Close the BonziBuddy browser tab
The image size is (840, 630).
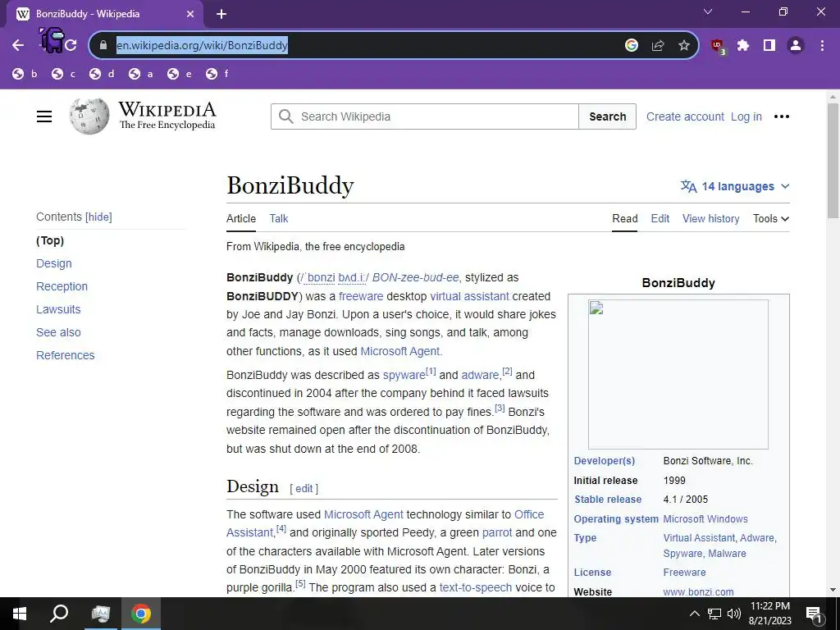pos(190,14)
